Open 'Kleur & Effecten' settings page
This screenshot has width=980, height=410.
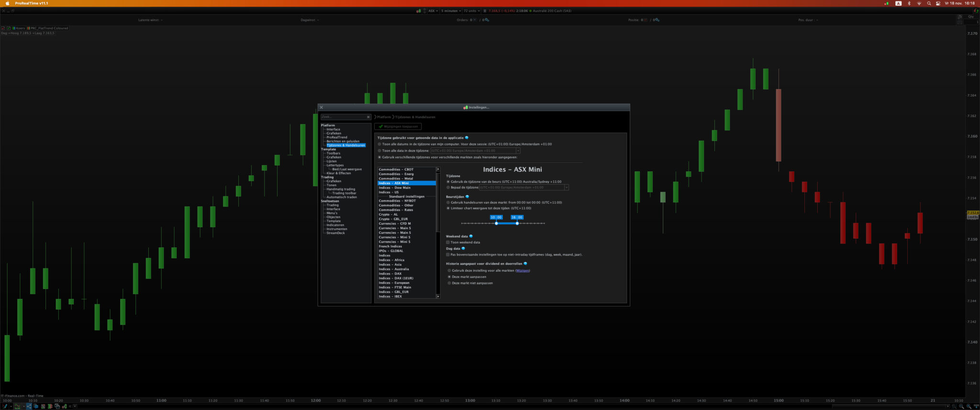(x=338, y=173)
